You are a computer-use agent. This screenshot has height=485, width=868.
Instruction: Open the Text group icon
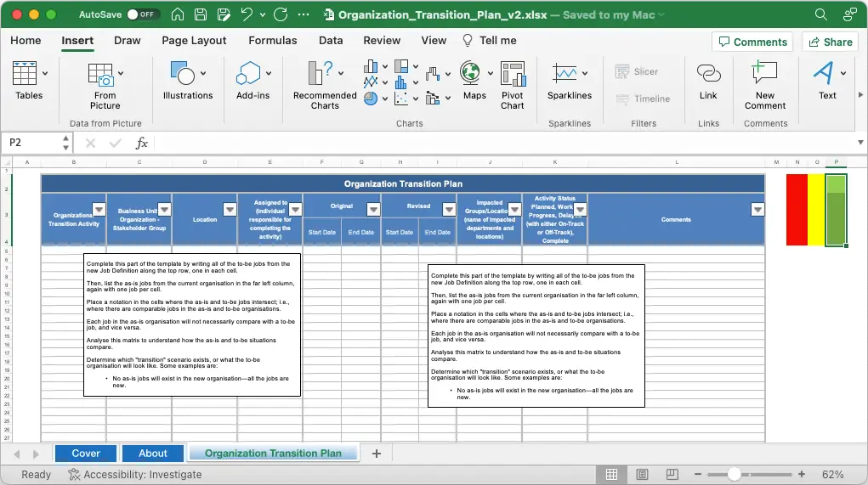[x=823, y=72]
